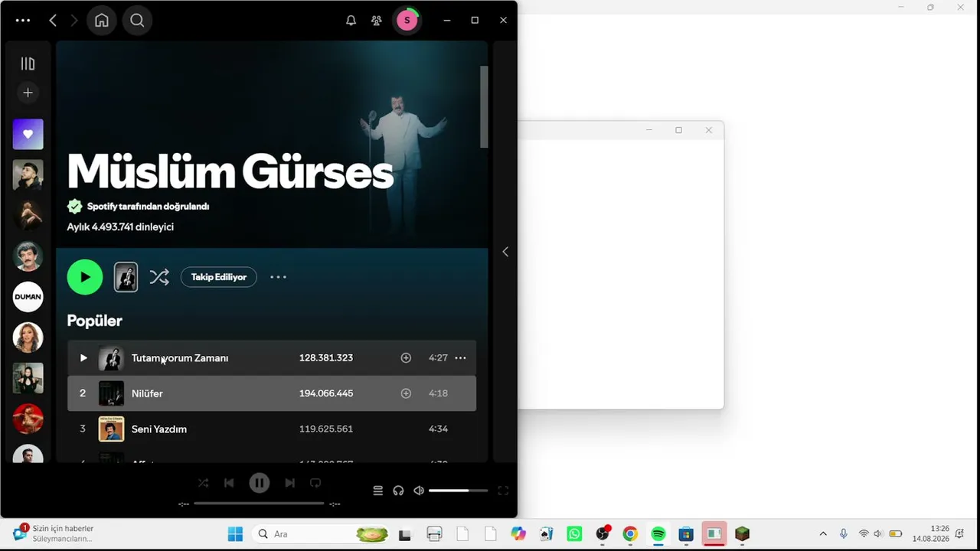Open the S profile avatar menu

[407, 21]
